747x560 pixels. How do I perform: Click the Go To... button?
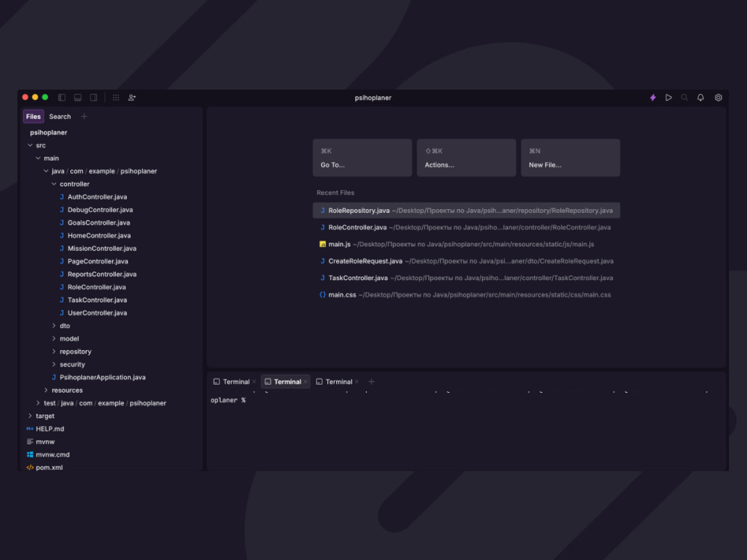coord(362,158)
